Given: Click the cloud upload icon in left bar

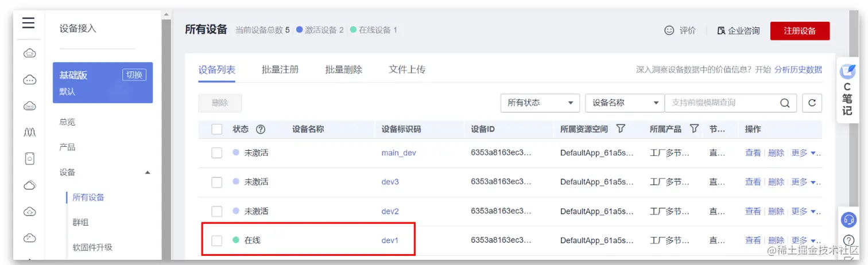Looking at the screenshot, I should (30, 211).
